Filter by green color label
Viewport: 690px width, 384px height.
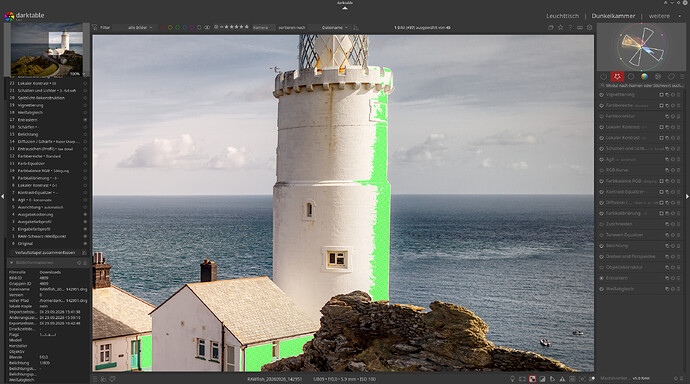[177, 27]
